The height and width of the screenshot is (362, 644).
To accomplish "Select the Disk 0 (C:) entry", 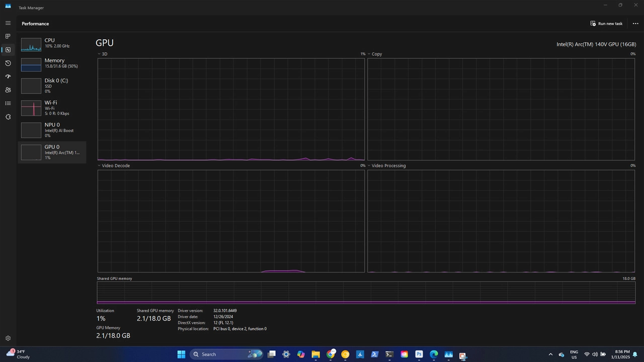I will 52,86.
